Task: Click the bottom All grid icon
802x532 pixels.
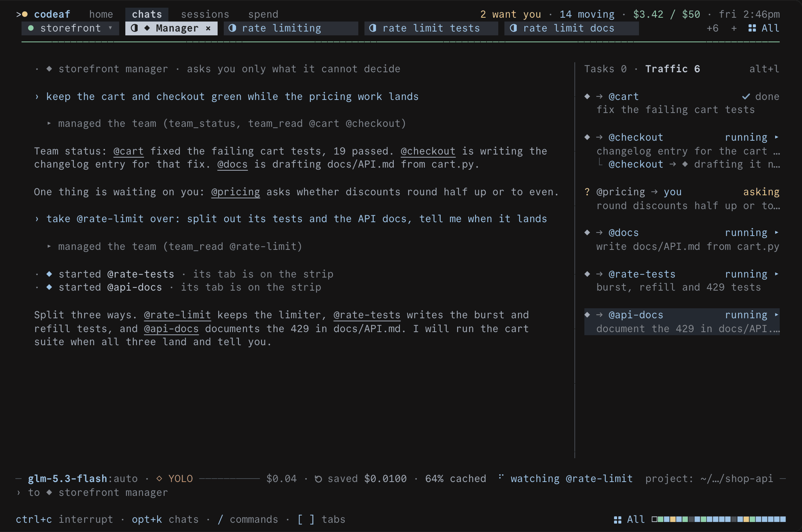Action: [617, 519]
